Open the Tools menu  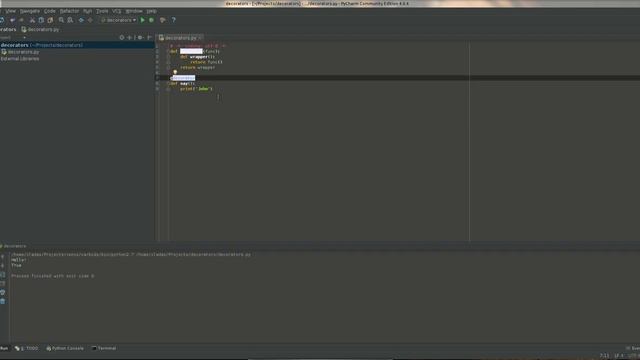(102, 11)
